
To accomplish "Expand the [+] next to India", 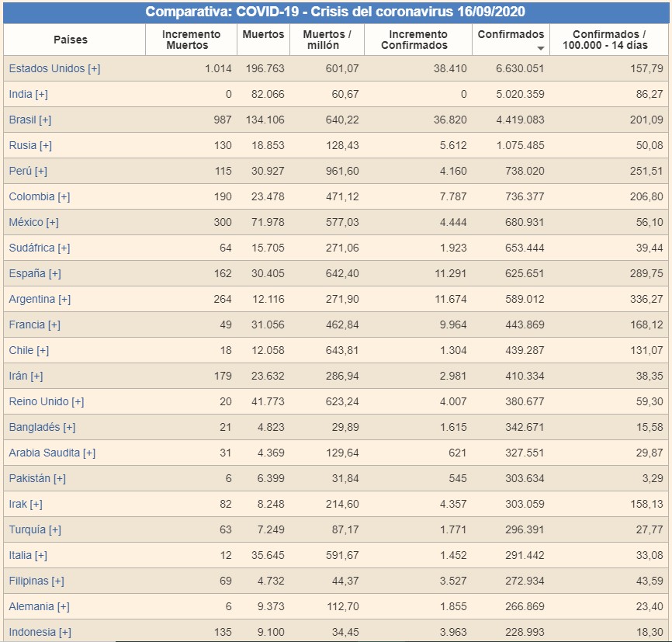I will (41, 94).
